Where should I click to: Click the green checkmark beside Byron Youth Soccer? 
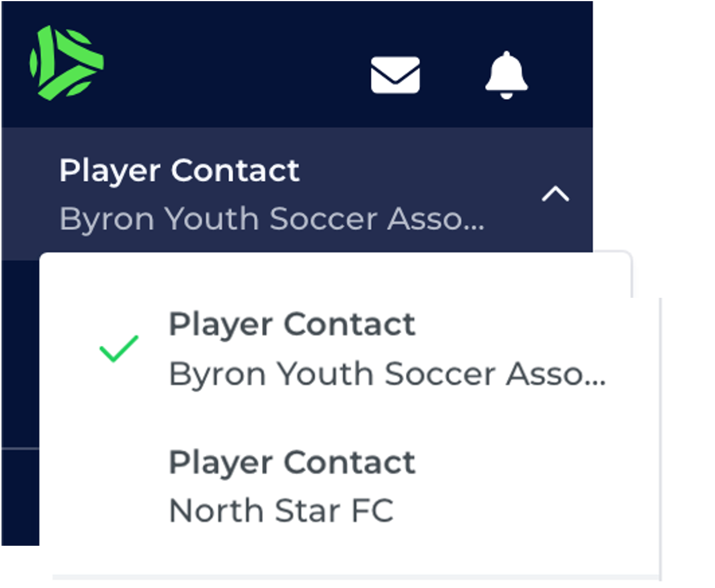click(x=118, y=349)
